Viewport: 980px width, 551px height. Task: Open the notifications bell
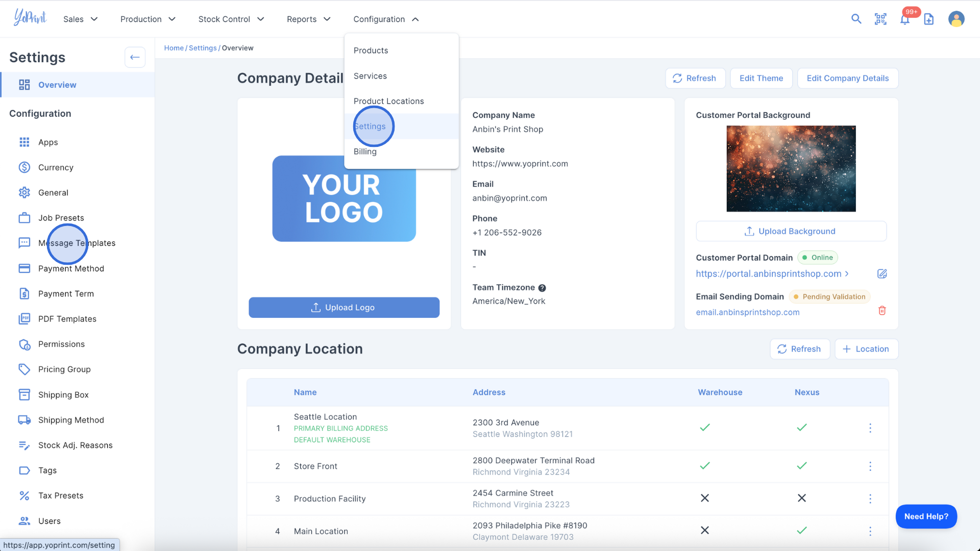point(905,19)
